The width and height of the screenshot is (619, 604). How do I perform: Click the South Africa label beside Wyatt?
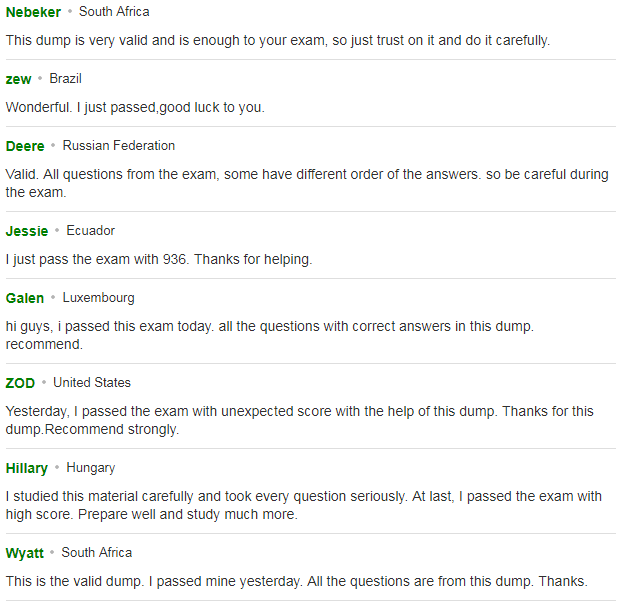(x=96, y=553)
